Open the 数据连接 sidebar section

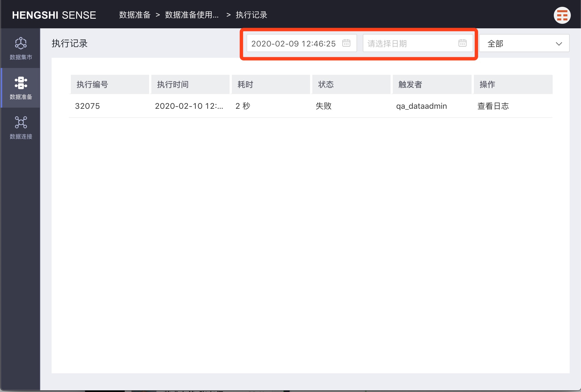(x=21, y=128)
